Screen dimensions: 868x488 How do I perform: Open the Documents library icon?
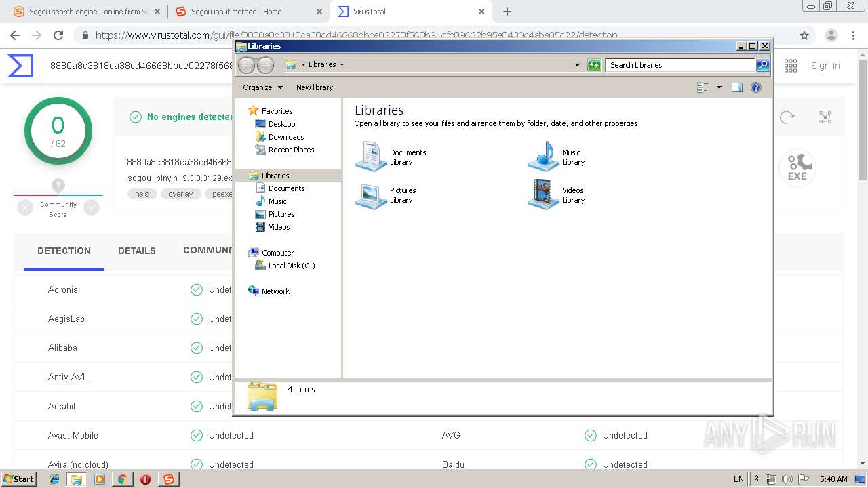pos(371,157)
